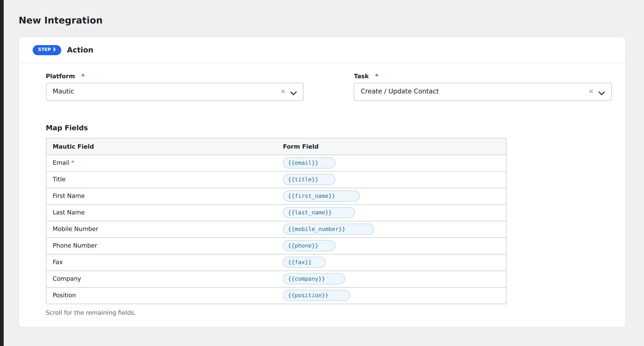Click the STEP 3 badge
Viewport: 644px width, 346px height.
(47, 50)
